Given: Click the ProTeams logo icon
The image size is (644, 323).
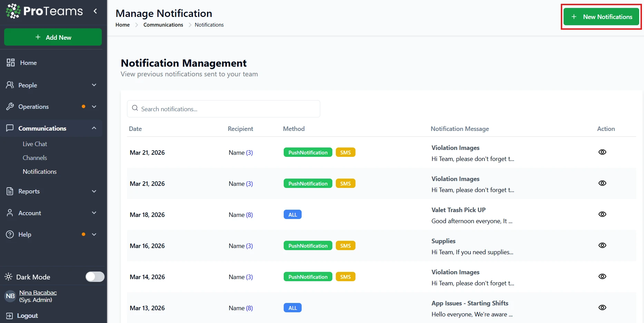Looking at the screenshot, I should (13, 11).
